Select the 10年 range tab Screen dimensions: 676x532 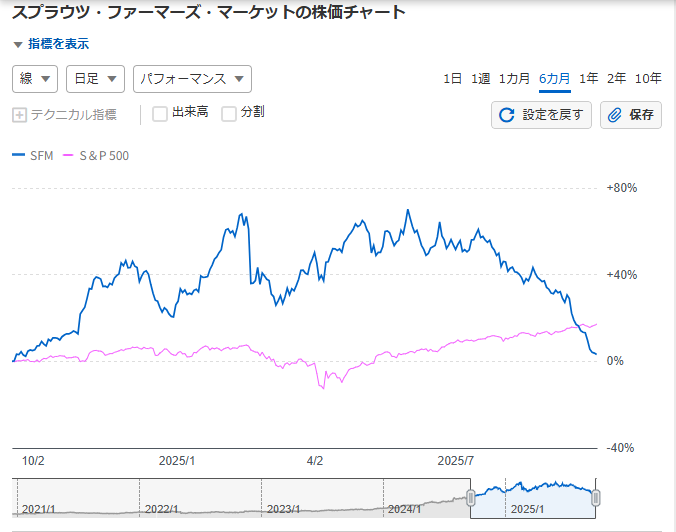click(x=648, y=78)
